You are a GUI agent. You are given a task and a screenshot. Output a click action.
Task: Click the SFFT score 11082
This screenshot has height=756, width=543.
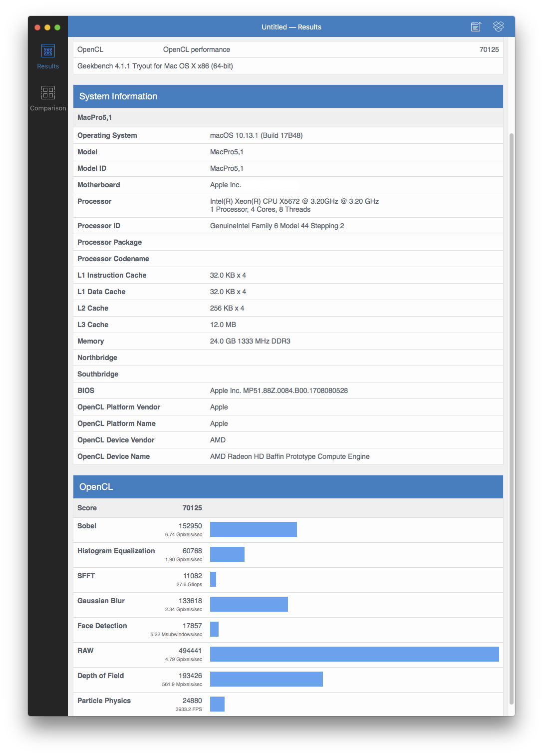pyautogui.click(x=193, y=576)
